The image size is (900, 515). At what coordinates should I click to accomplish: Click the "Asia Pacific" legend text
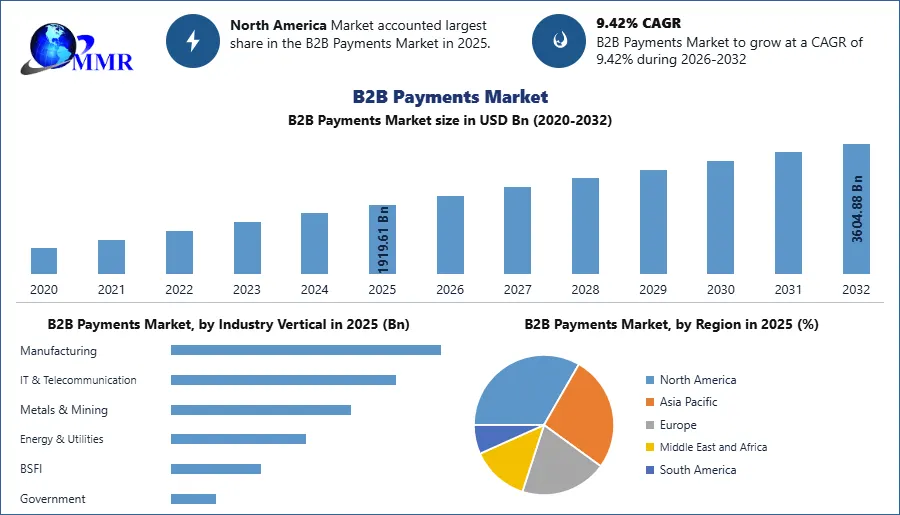click(x=688, y=402)
